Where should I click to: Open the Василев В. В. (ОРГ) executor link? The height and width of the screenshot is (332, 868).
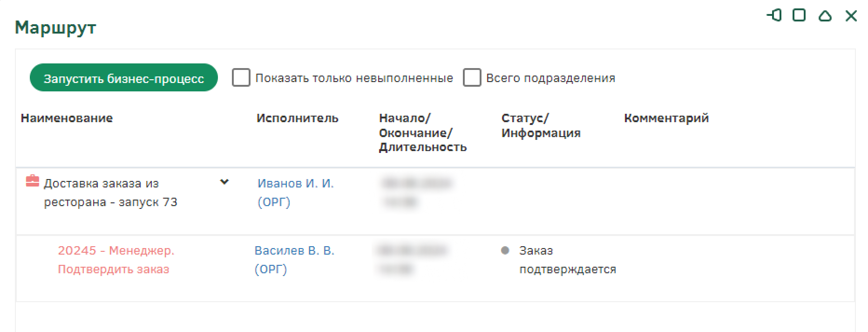(x=294, y=260)
